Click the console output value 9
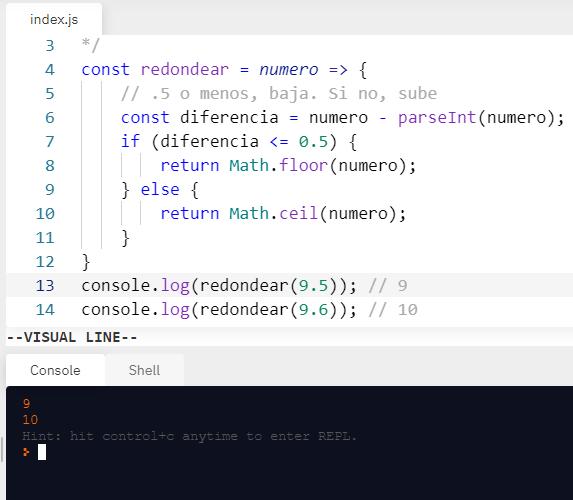573x500 pixels. click(26, 404)
